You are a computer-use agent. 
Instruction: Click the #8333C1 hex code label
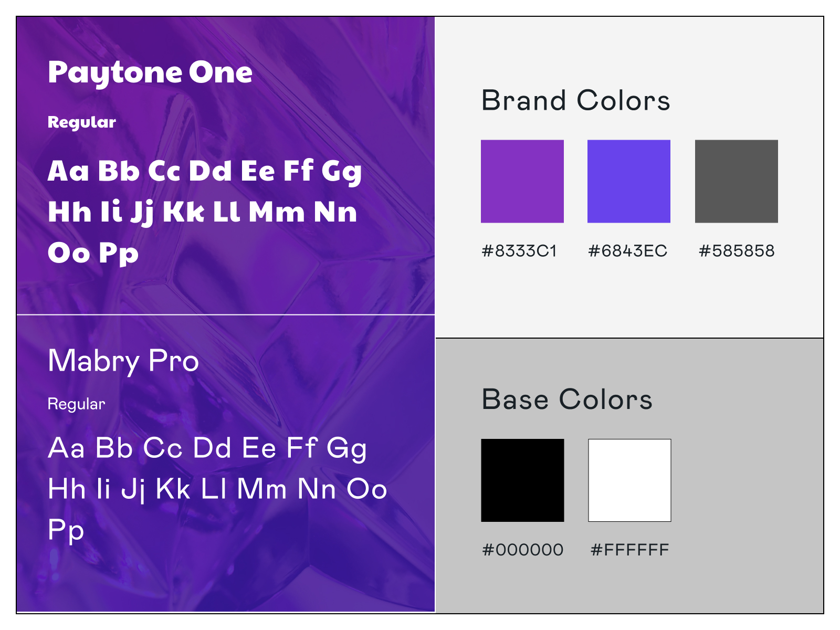(519, 251)
